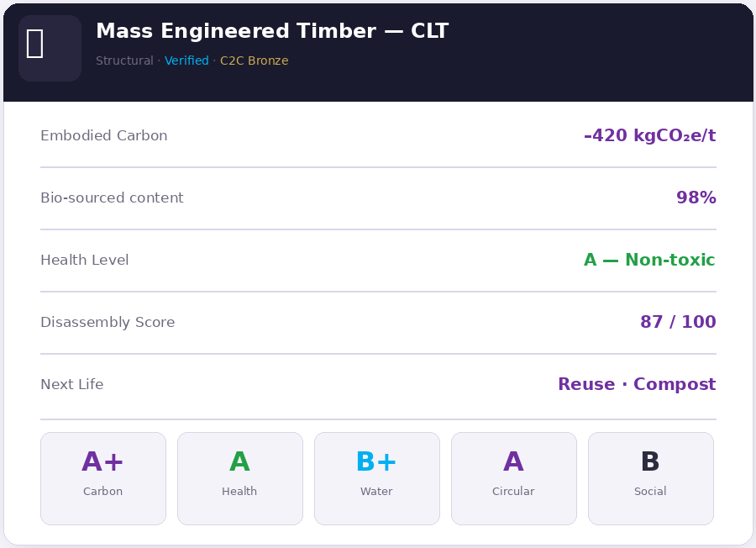The height and width of the screenshot is (548, 756).
Task: Click the 98% bio-sourced value
Action: point(696,198)
